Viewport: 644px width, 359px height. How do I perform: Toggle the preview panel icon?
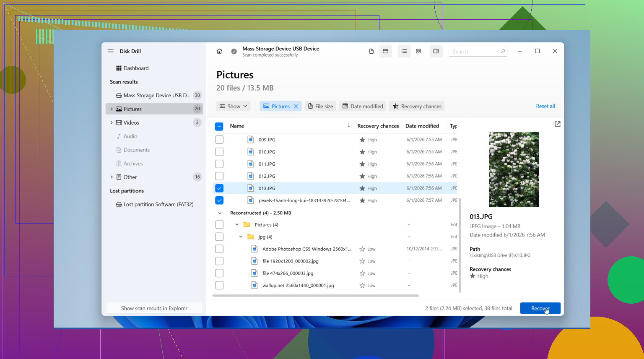pos(436,51)
